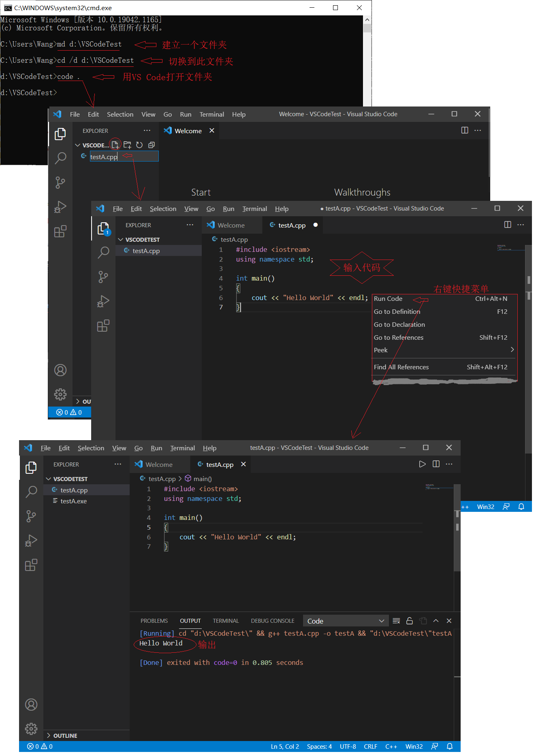Click the notifications bell in the bottom status bar
Screen dimensions: 536x756
[450, 746]
